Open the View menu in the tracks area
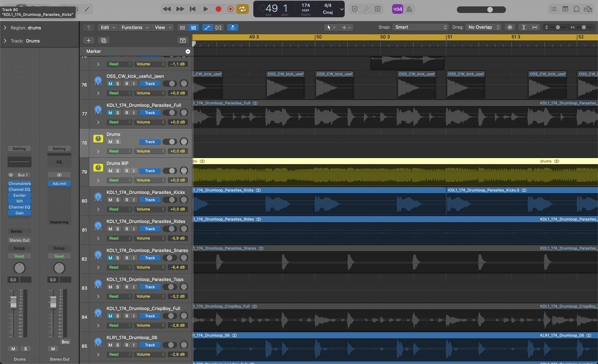The width and height of the screenshot is (598, 364). click(x=163, y=28)
